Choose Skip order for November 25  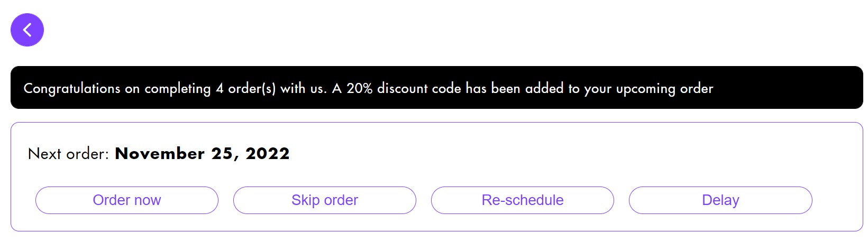[x=325, y=200]
